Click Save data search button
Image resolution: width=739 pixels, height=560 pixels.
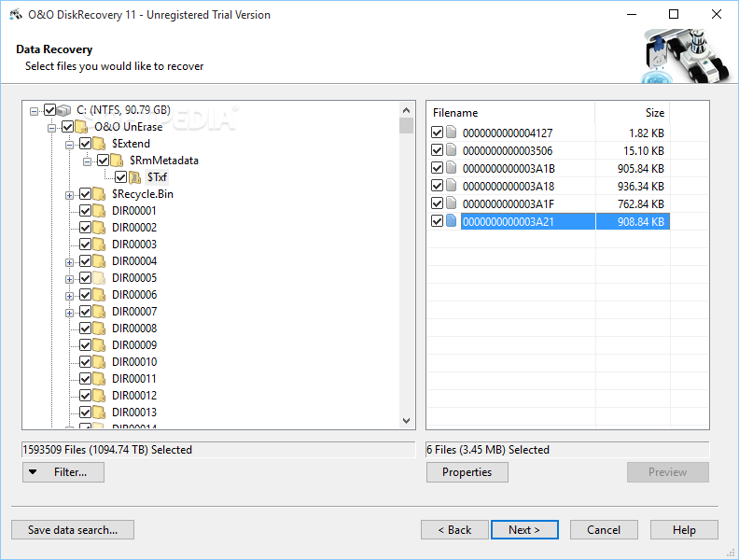point(73,530)
